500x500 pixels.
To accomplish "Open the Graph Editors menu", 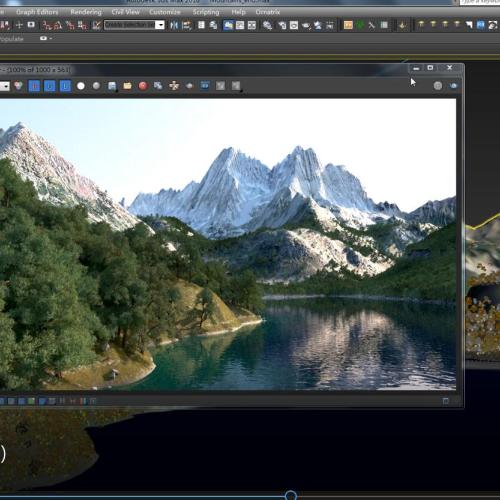I will (x=37, y=12).
